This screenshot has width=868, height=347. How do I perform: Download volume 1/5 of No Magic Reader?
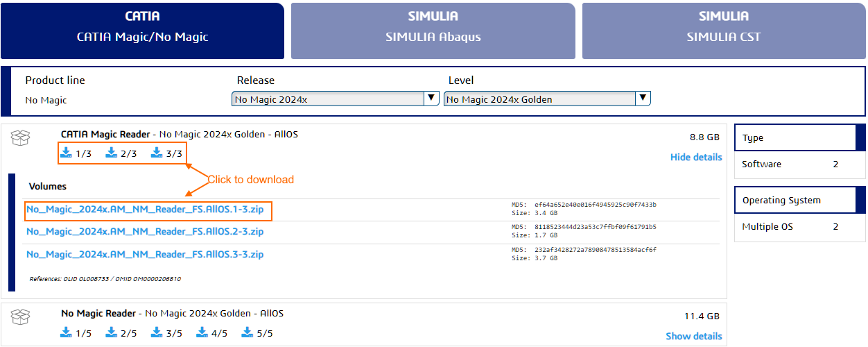coord(76,333)
